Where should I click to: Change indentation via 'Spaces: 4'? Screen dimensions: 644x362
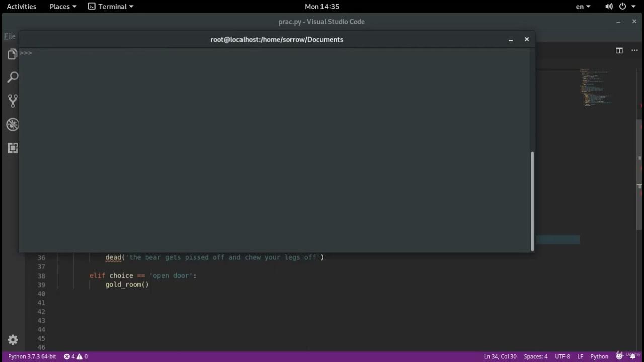pos(535,356)
